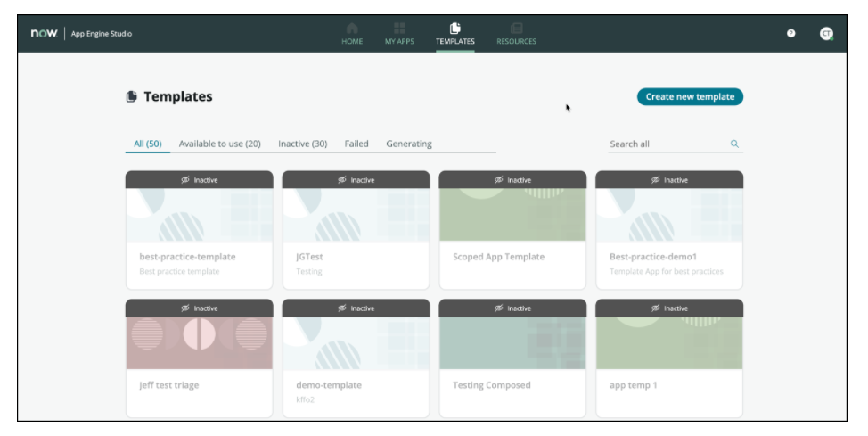
Task: View the Generating templates tab
Action: 409,144
